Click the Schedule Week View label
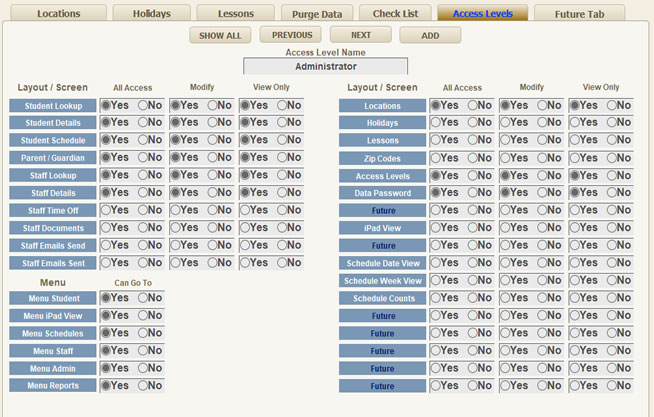Screen dimensions: 654x417 (x=382, y=281)
